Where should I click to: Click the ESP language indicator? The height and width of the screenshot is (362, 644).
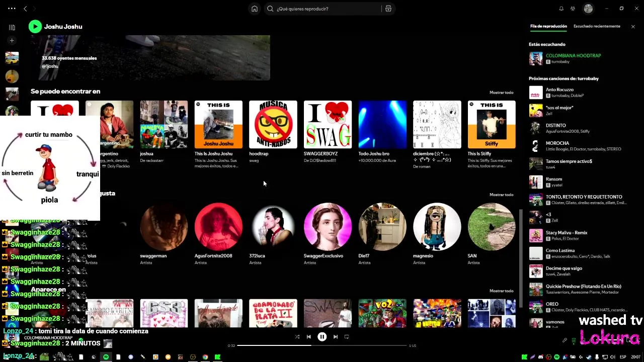pos(623,357)
